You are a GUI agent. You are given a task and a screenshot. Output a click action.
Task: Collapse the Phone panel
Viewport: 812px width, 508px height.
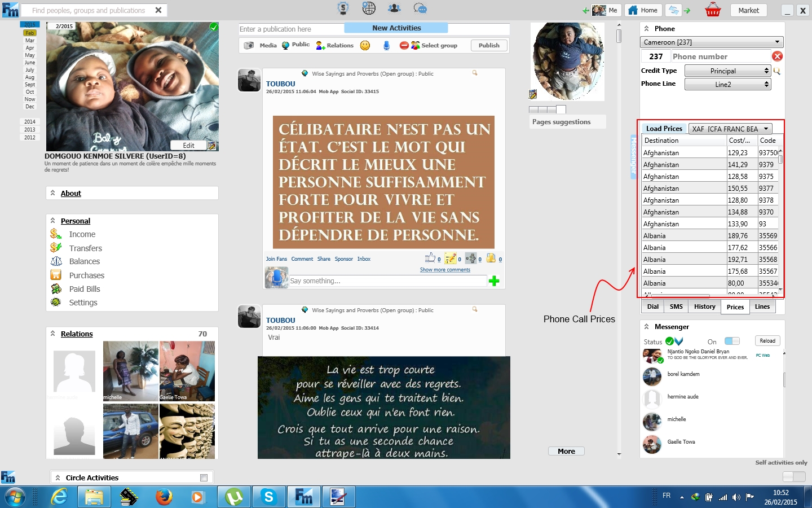pos(646,28)
